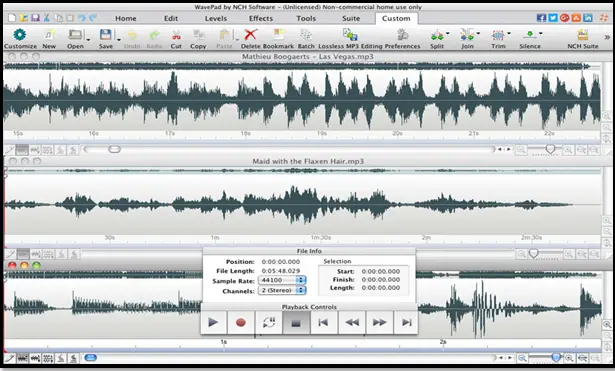Screen dimensions: 615x371
Task: Switch to the Levels tab
Action: click(x=216, y=18)
